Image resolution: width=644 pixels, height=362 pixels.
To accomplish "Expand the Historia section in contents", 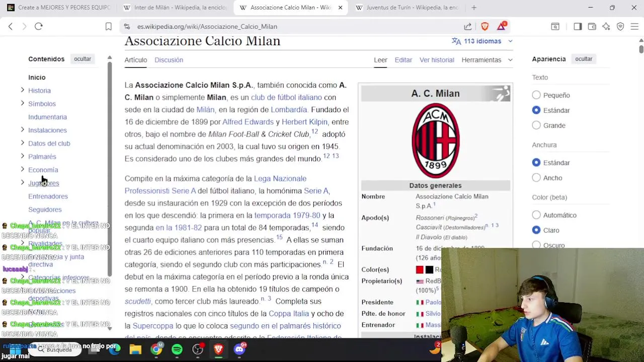I will coord(22,90).
